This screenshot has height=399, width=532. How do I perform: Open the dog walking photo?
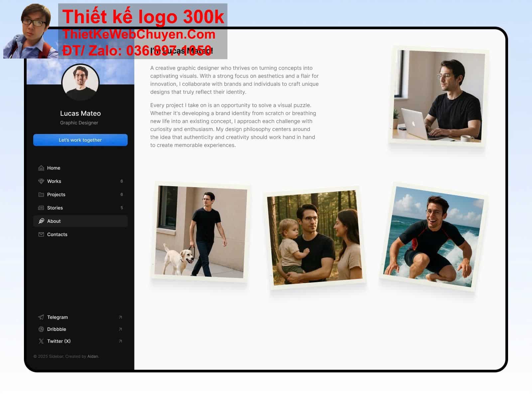coord(200,232)
